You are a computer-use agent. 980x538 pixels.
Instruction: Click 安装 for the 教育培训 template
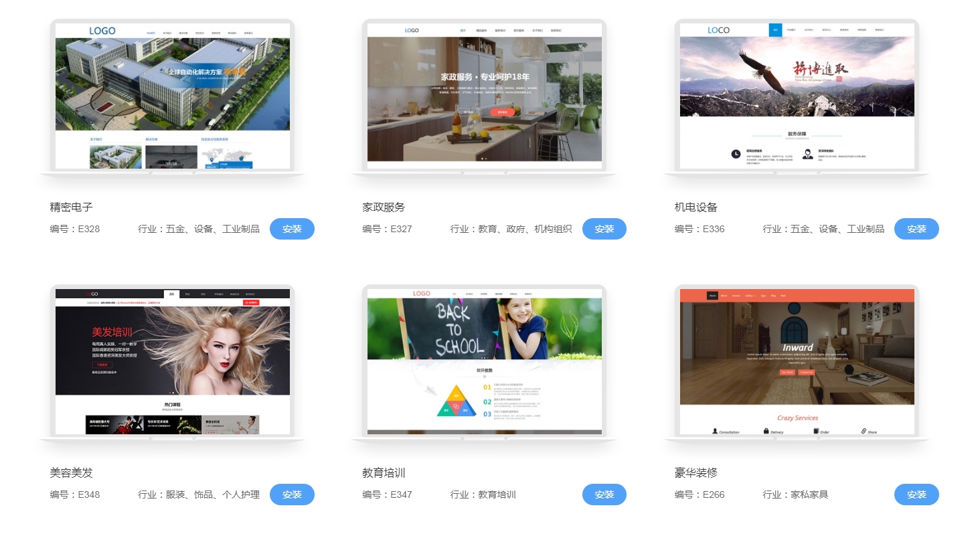[x=604, y=495]
